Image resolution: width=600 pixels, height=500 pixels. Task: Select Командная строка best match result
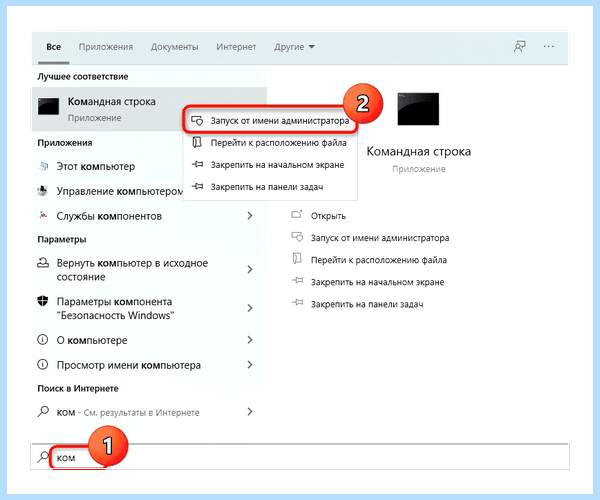149,109
